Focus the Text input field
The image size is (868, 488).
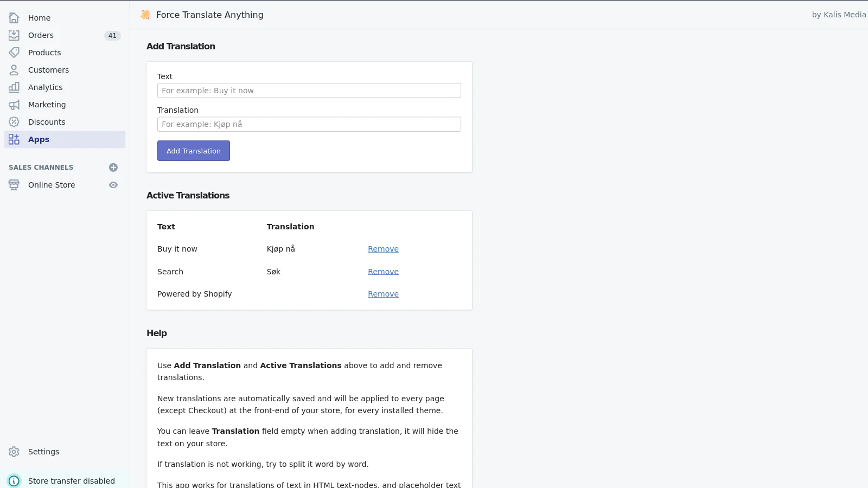pos(309,91)
